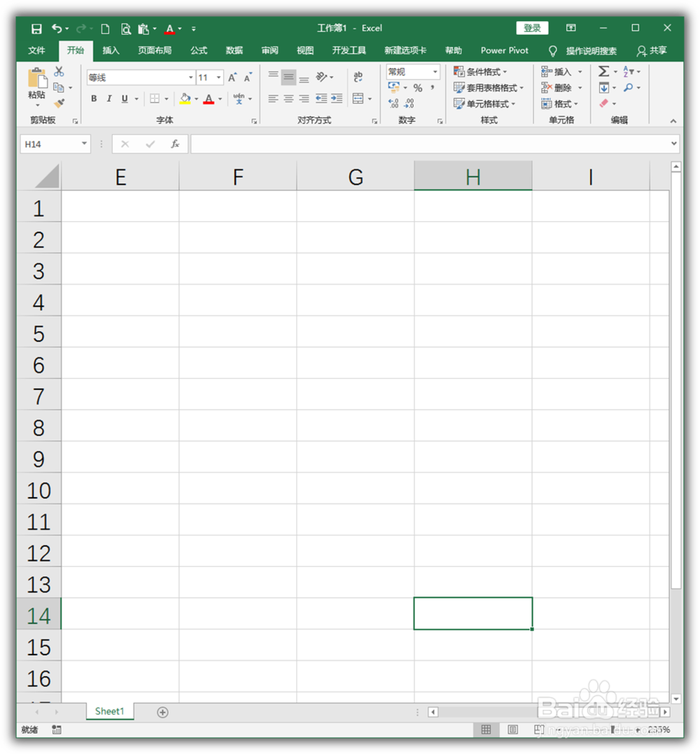This screenshot has width=700, height=754.
Task: Toggle italic formatting
Action: 109,99
